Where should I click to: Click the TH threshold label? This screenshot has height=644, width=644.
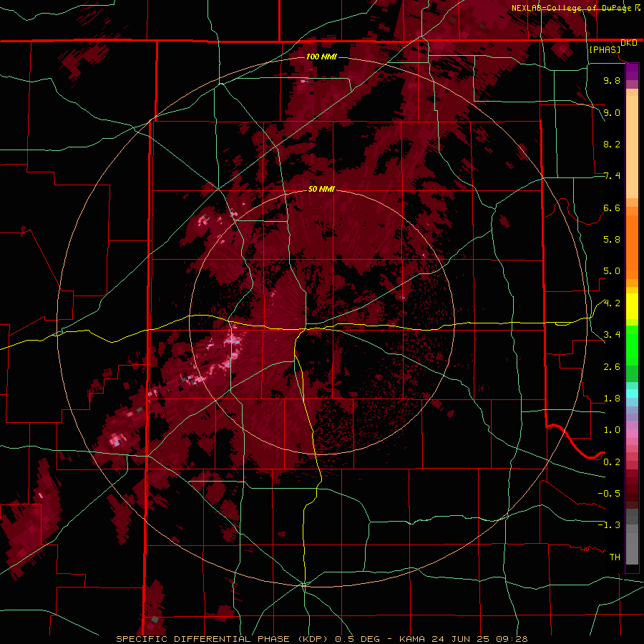[615, 557]
